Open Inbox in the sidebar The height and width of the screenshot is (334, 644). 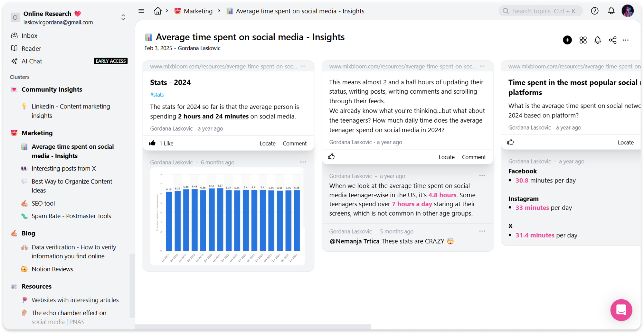click(29, 36)
